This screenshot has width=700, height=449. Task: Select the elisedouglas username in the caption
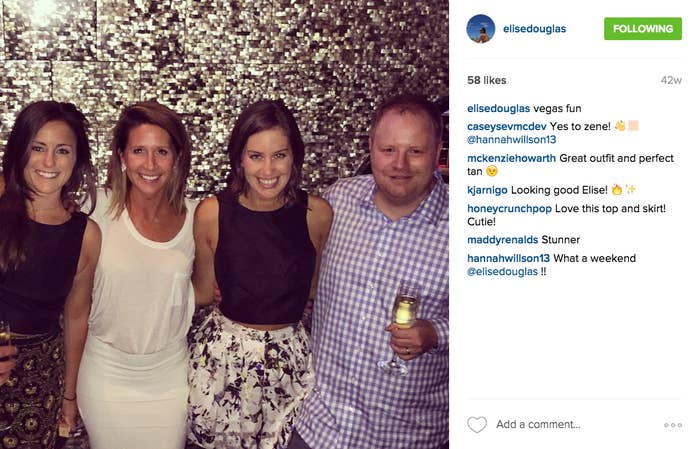(x=499, y=108)
